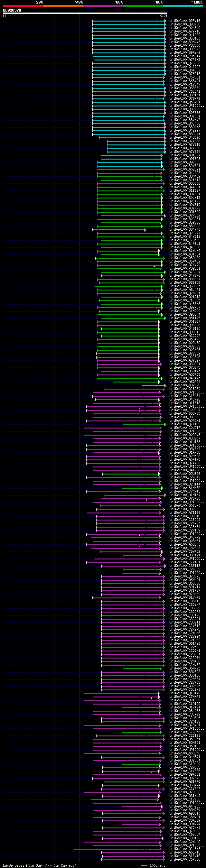Select the UniRef100_Q116Y7 label

185,191
